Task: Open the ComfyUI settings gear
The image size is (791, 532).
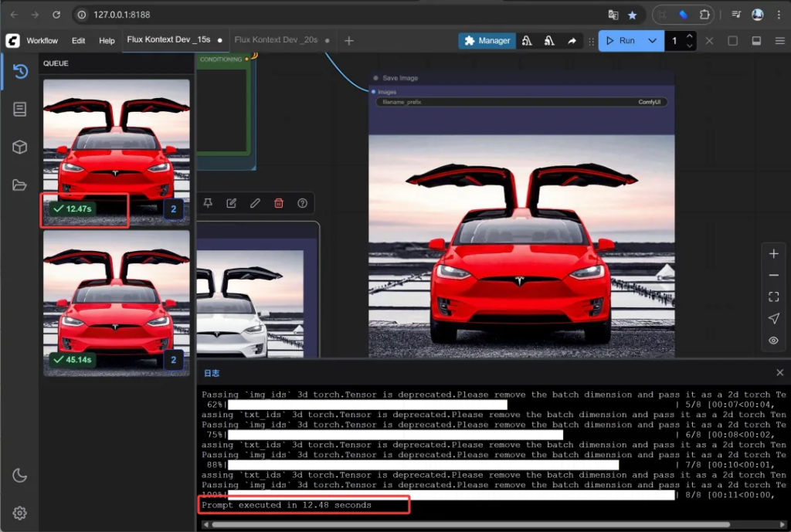Action: click(x=19, y=513)
